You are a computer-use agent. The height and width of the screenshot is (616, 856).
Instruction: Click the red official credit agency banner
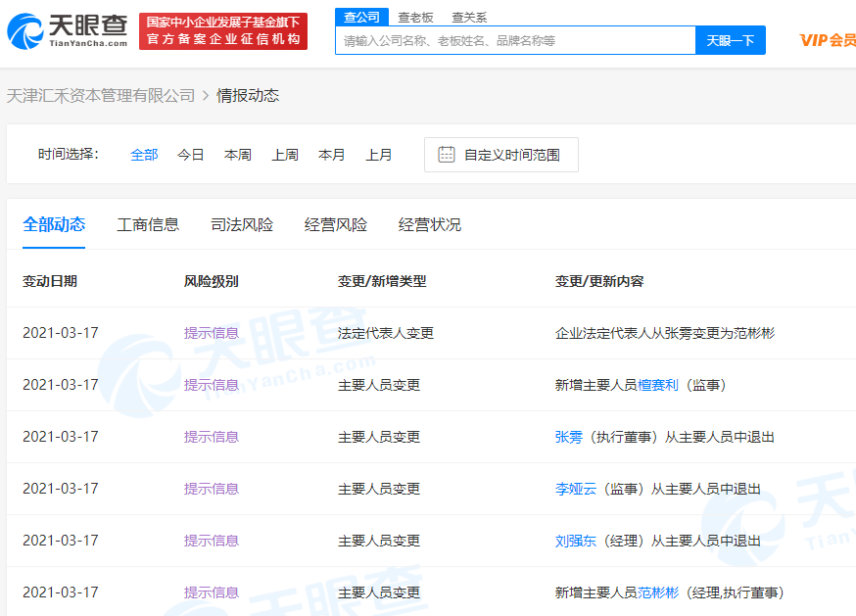(x=223, y=31)
